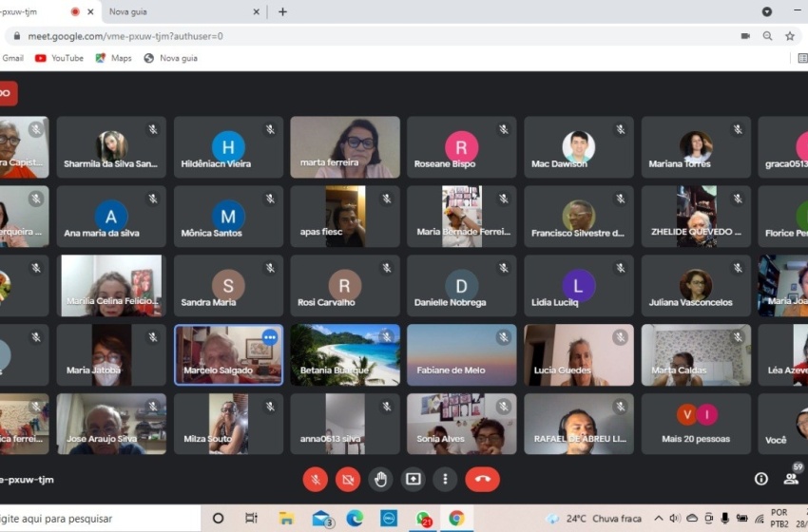The image size is (808, 532).
Task: Click the present screen button
Action: 413,480
